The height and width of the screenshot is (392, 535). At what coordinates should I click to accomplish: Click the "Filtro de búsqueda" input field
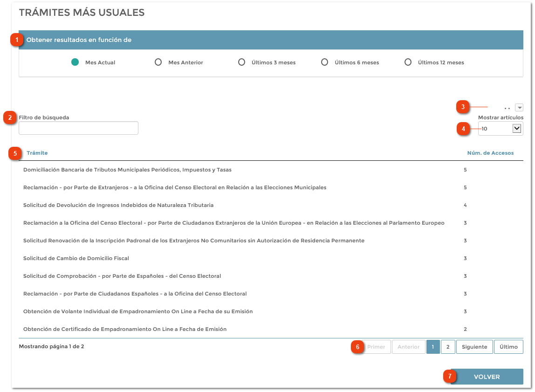tap(78, 128)
